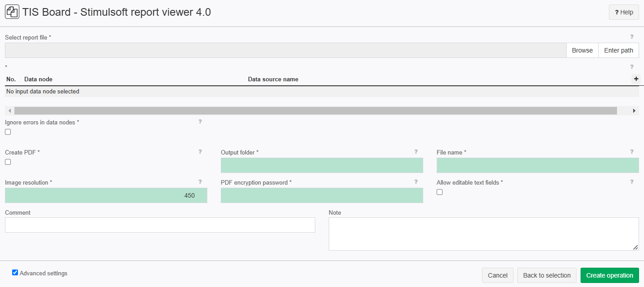
Task: Click the green Create operation button
Action: (x=610, y=275)
